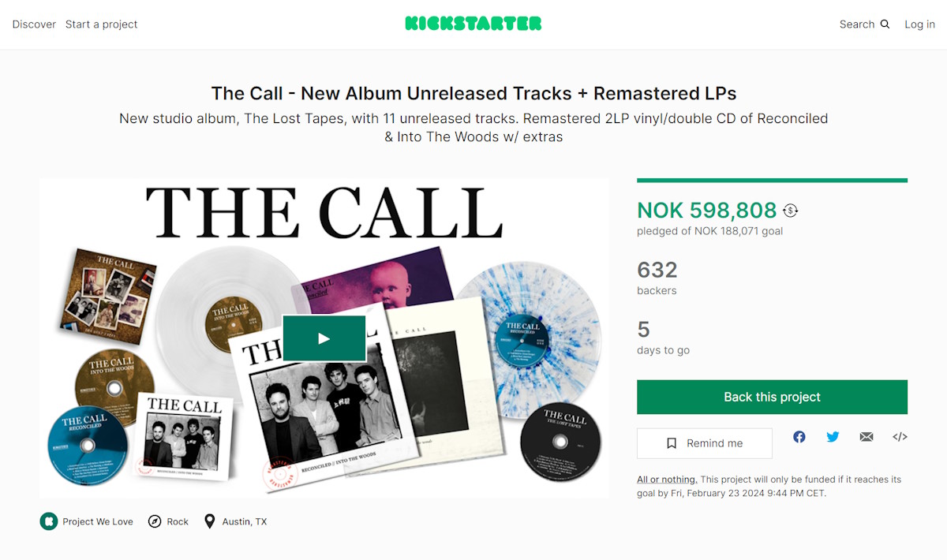Open the Discover menu
The image size is (947, 560).
click(x=34, y=24)
